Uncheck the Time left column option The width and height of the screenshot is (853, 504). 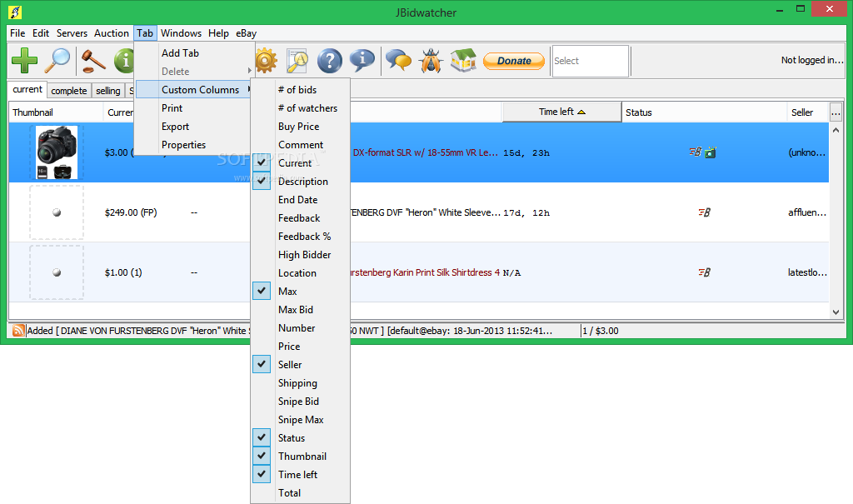(300, 475)
